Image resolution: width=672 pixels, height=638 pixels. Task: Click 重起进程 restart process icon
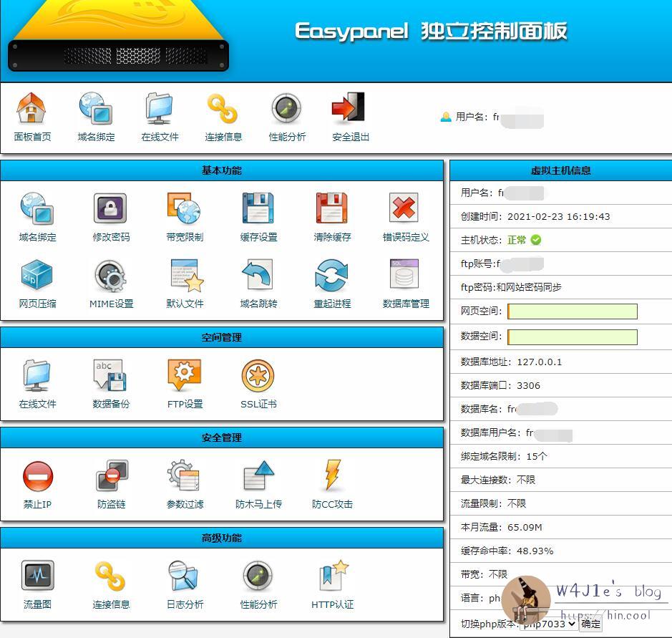tap(332, 276)
